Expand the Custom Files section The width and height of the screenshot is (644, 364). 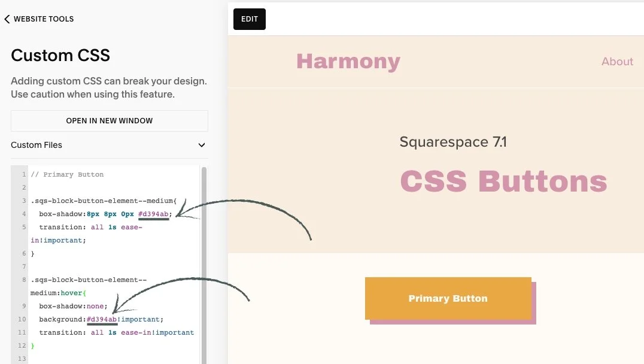pos(110,145)
